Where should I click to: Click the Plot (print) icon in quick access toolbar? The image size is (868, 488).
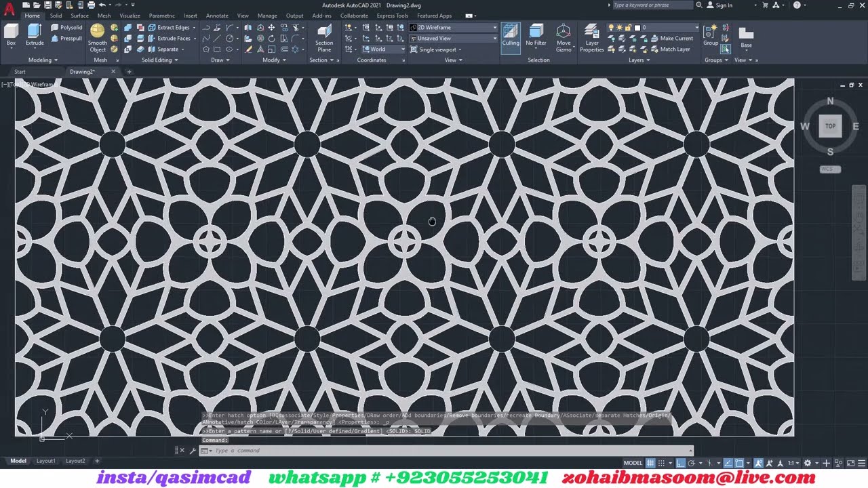click(91, 5)
